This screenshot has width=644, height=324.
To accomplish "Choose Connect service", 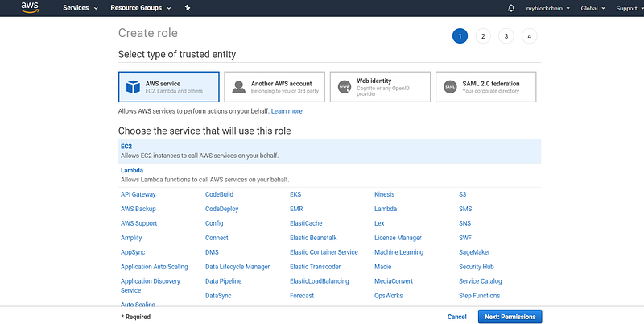I will pyautogui.click(x=217, y=238).
